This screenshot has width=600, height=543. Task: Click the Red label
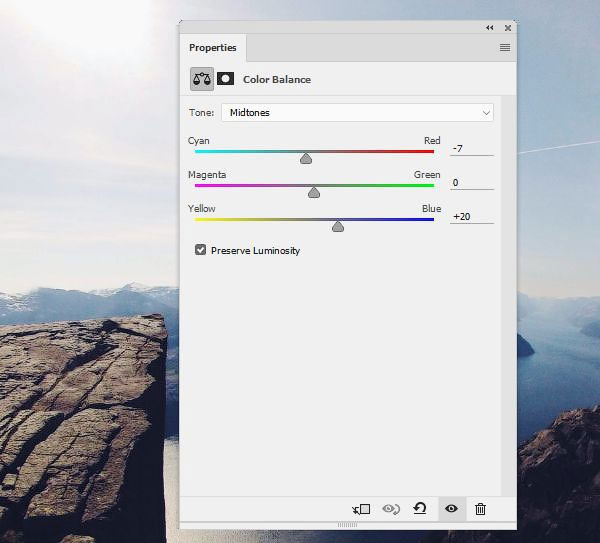coord(432,140)
